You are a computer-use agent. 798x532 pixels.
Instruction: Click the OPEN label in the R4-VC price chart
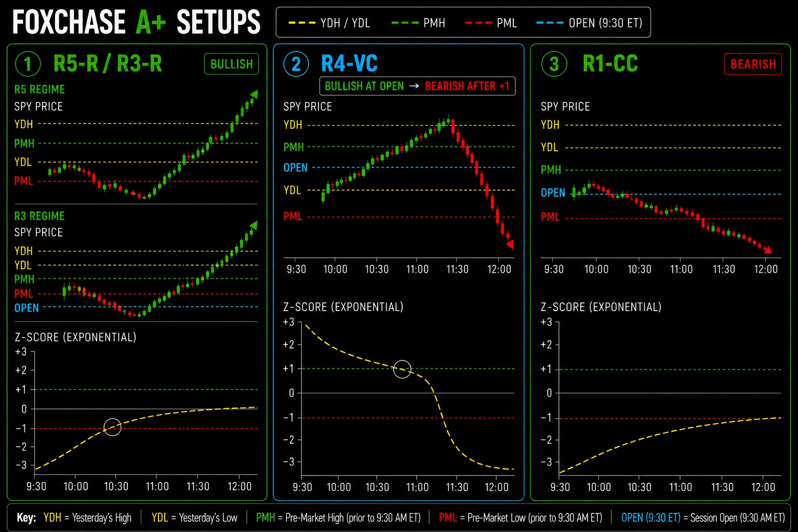click(x=296, y=168)
